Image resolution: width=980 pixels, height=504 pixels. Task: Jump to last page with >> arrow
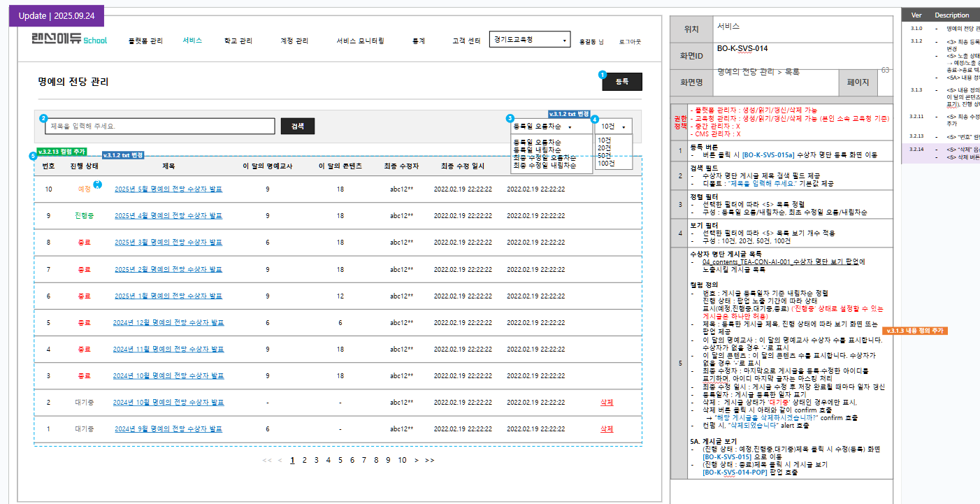pyautogui.click(x=429, y=460)
